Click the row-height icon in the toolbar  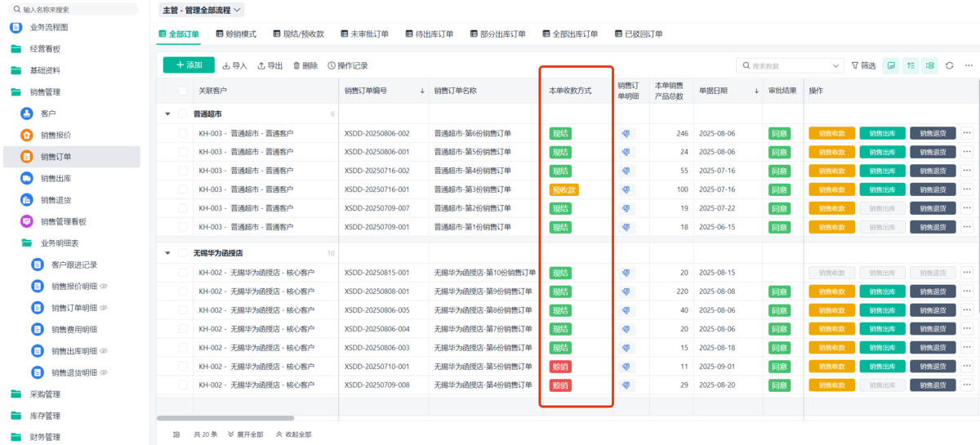pos(911,65)
